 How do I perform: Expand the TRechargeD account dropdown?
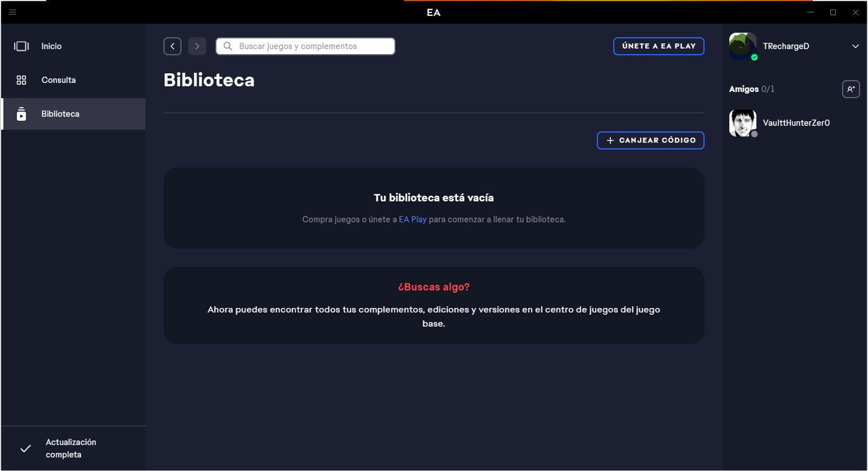click(x=856, y=46)
